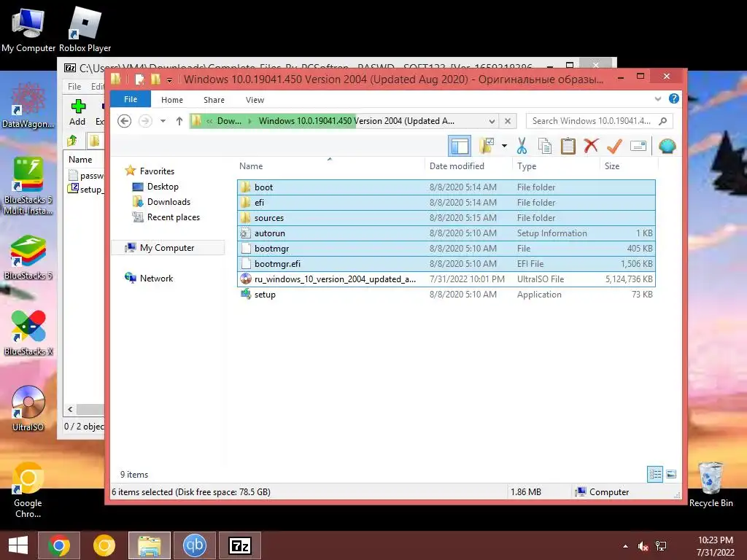Click the quick access Properties icon

(x=139, y=79)
